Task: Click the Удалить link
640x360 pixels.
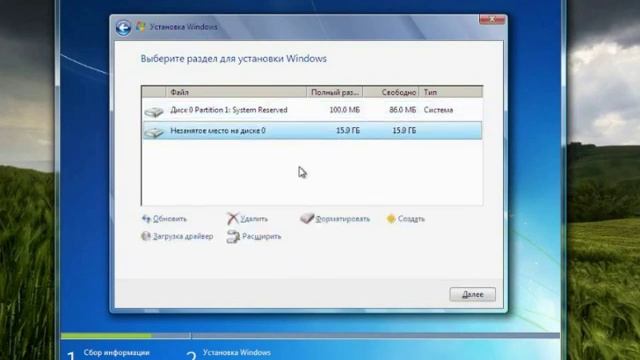Action: point(254,219)
